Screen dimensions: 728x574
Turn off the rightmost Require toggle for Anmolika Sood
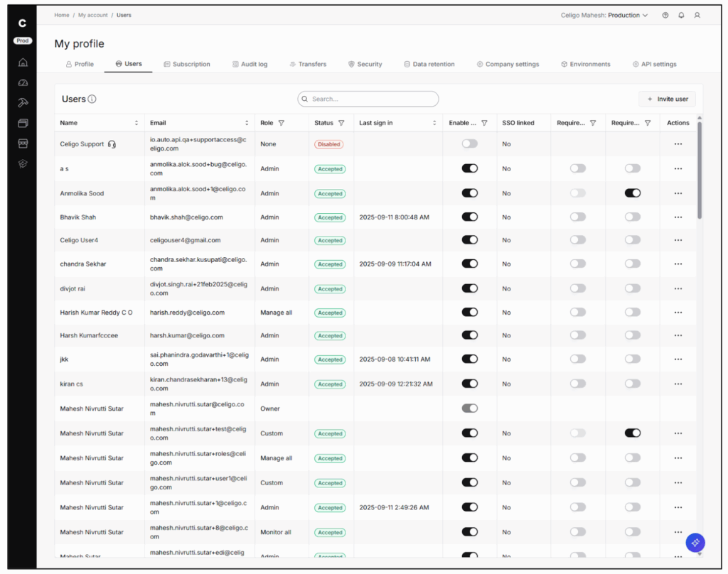click(x=632, y=193)
